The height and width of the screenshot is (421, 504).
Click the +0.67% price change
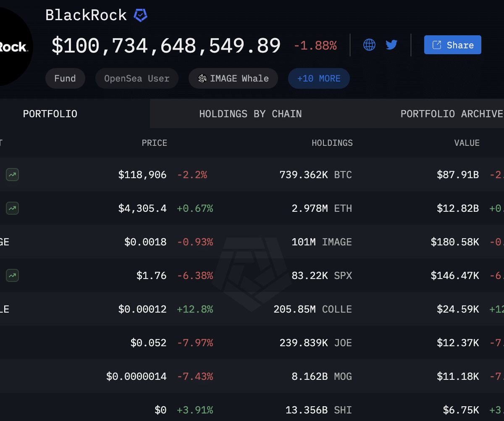[195, 208]
